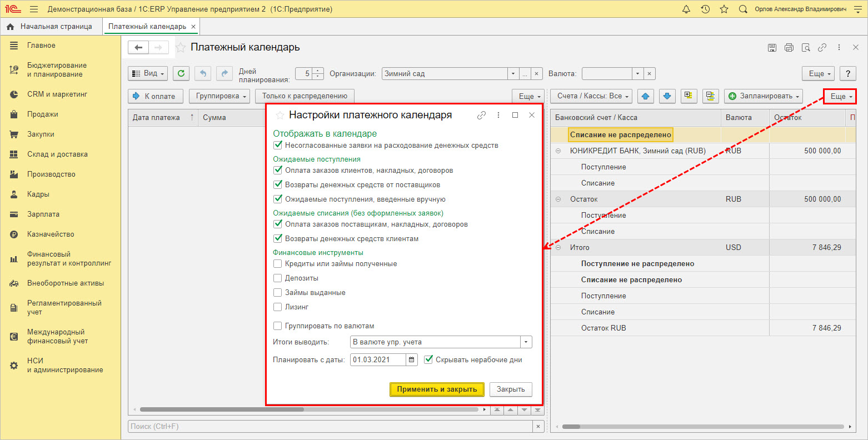Toggle Оплата заказов клиентов, накладных, договоров
This screenshot has width=868, height=440.
278,170
